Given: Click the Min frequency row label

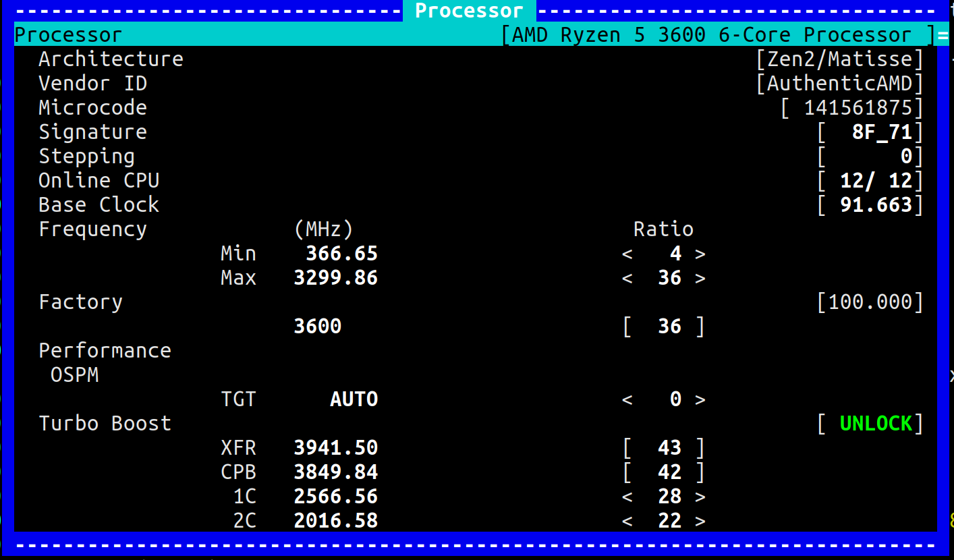Looking at the screenshot, I should tap(238, 254).
